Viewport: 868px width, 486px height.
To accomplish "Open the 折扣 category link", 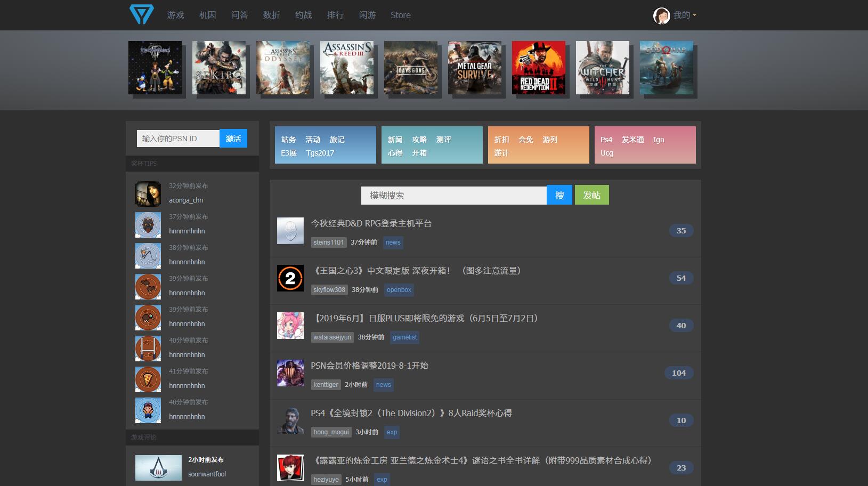I will point(501,140).
